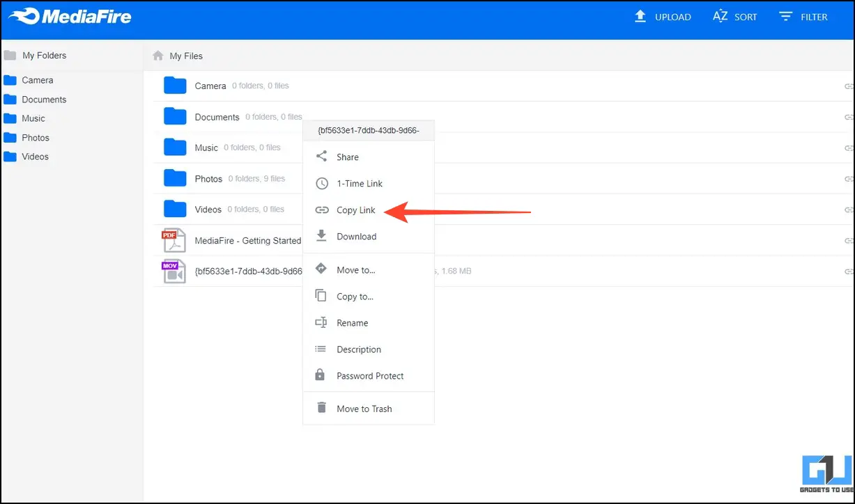Click the link icon on the PDF row
This screenshot has height=504, width=855.
pyautogui.click(x=849, y=240)
